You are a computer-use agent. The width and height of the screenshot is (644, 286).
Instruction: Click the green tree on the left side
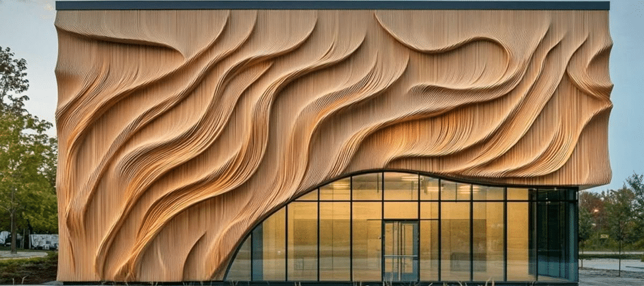coord(23,152)
